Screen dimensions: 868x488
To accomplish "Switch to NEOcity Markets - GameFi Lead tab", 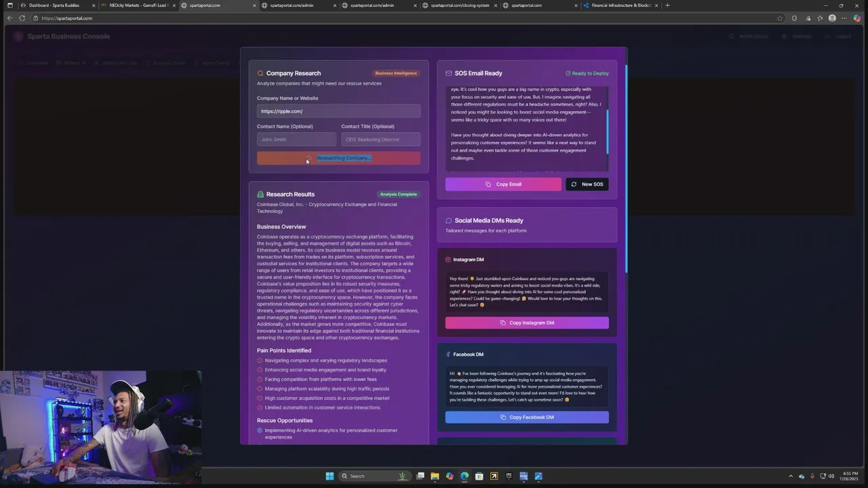I will pos(138,5).
